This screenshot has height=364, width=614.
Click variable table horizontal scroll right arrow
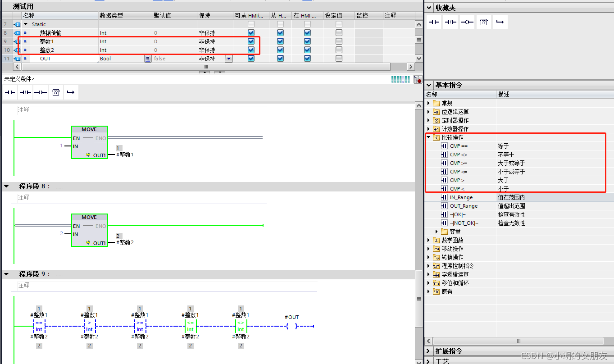[x=410, y=67]
